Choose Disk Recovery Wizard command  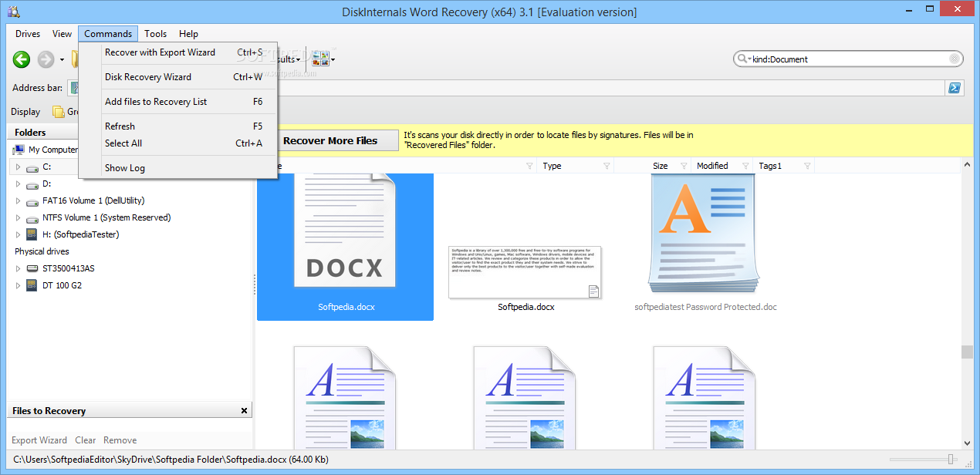click(178, 77)
